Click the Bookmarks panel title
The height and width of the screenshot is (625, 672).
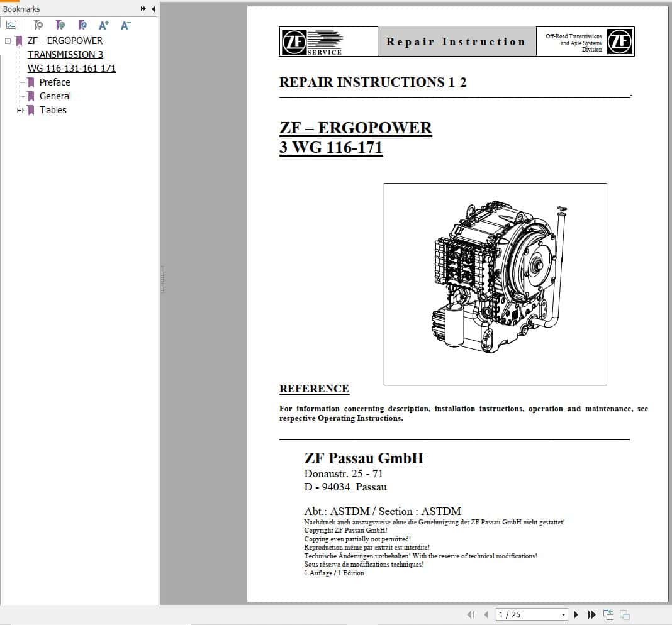tap(21, 9)
